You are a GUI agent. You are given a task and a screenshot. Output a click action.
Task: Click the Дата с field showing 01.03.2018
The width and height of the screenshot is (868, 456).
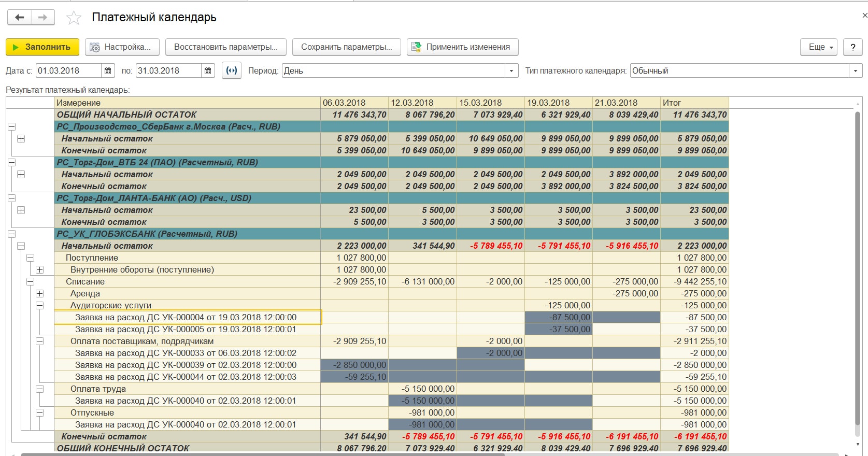[68, 70]
